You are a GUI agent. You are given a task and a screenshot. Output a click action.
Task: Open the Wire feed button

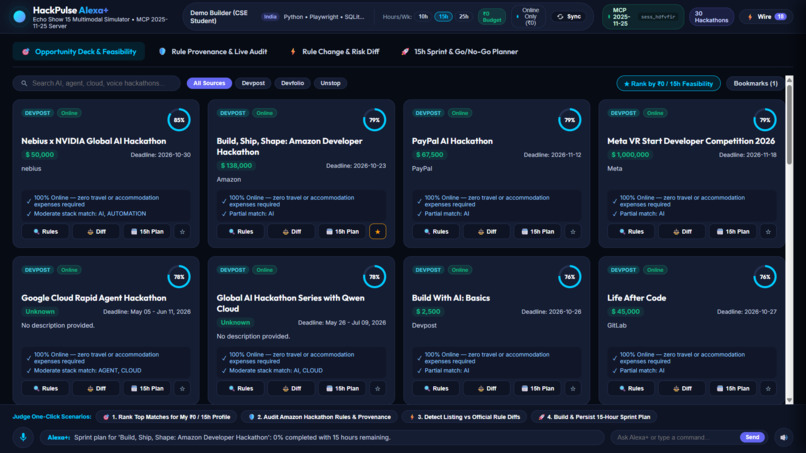[766, 16]
